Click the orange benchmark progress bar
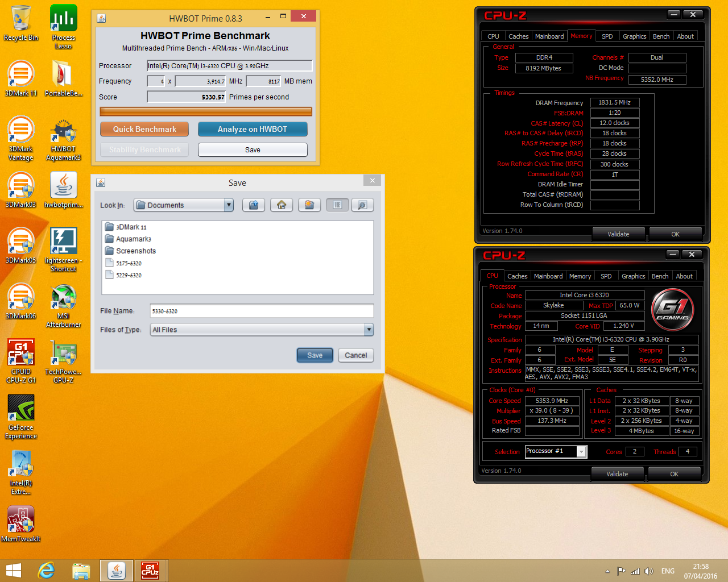Screen dimensions: 728x582 206,111
